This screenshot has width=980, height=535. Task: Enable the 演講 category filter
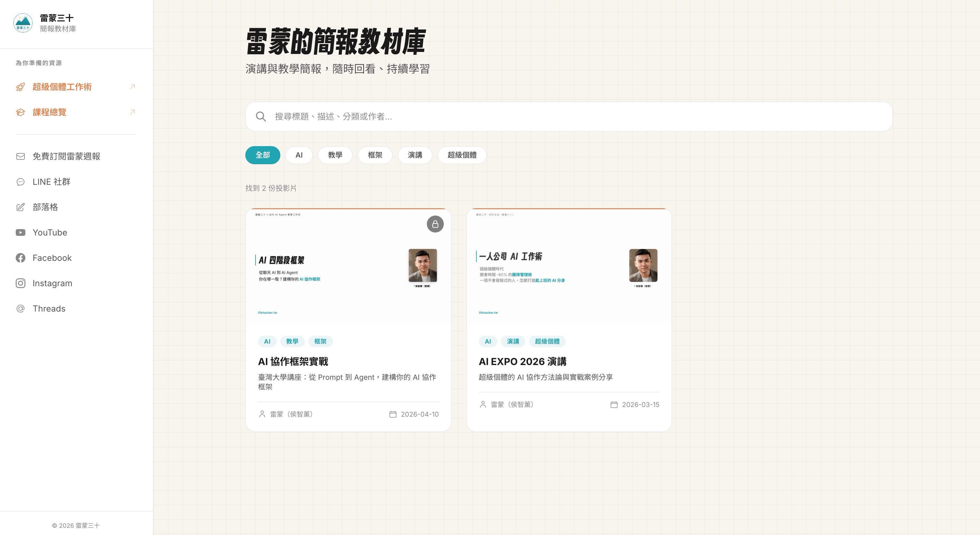tap(415, 155)
